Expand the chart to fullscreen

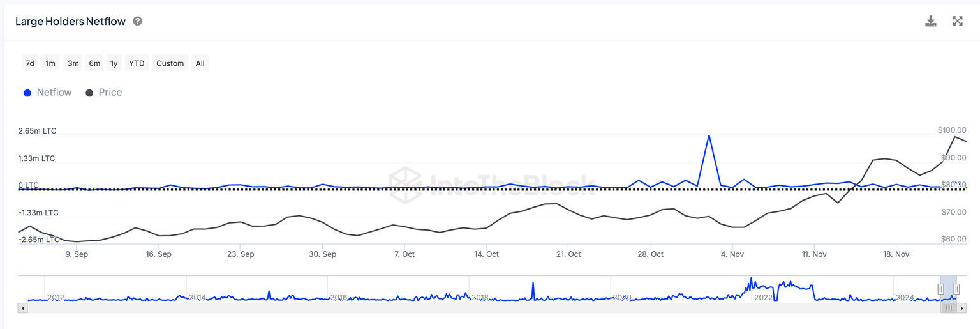(957, 21)
